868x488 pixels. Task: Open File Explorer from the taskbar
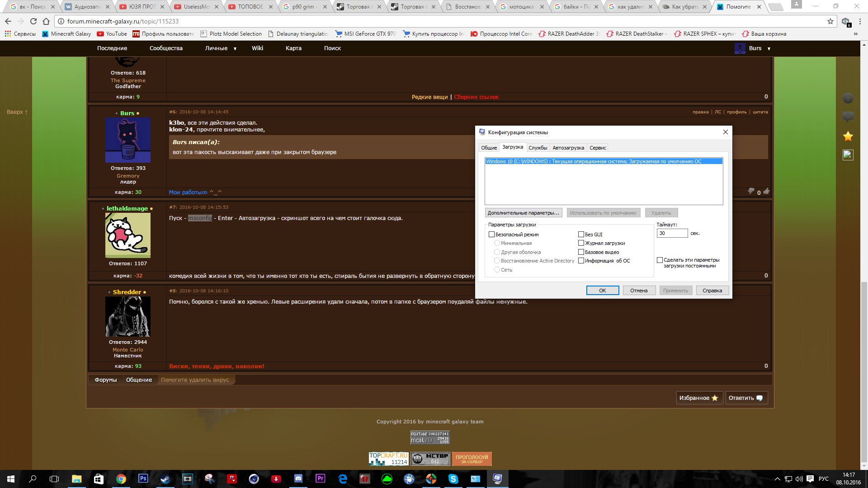click(x=76, y=479)
